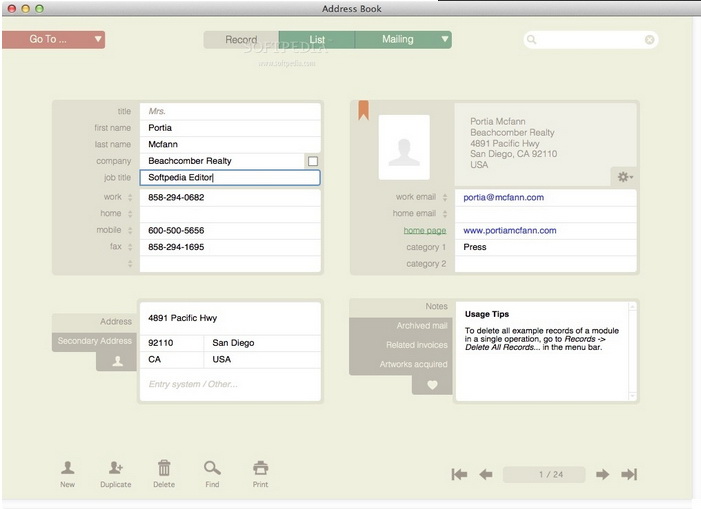The width and height of the screenshot is (701, 510).
Task: Click the state field CA
Action: point(172,359)
